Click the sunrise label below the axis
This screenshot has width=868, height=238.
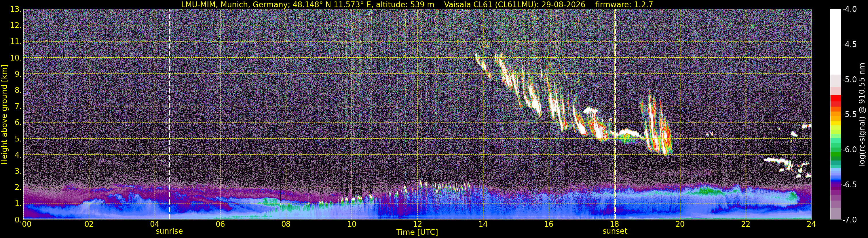(x=169, y=231)
